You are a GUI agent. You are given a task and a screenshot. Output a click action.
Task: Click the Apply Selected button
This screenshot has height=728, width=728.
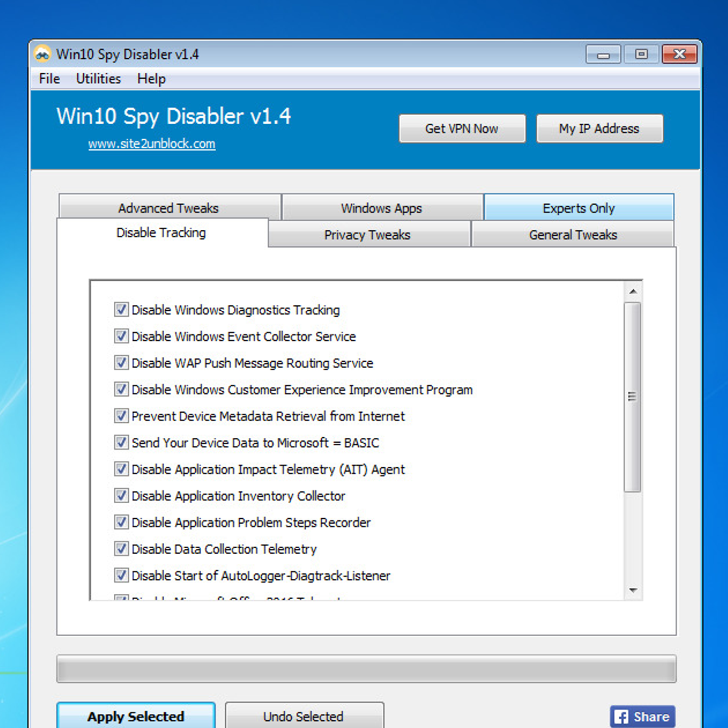coord(136,716)
